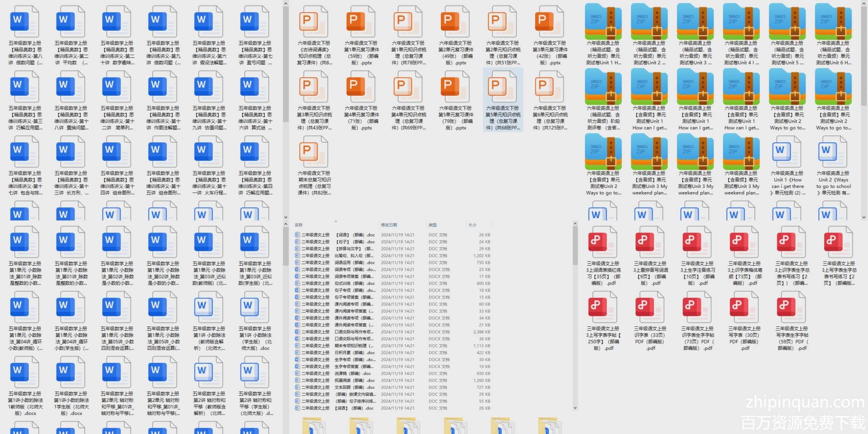
Task: Select the 六年级英语上册 测试卷 Unit 6 ZIP archive
Action: coord(833,23)
